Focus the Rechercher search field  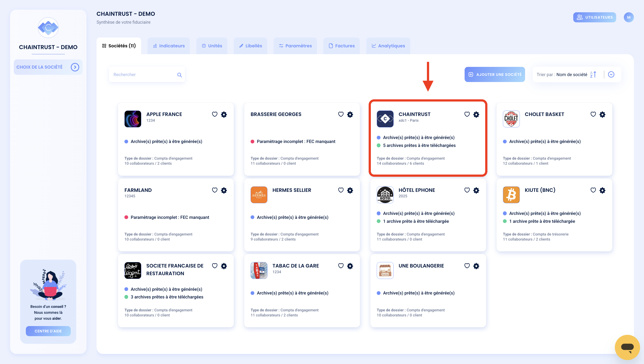click(x=147, y=75)
